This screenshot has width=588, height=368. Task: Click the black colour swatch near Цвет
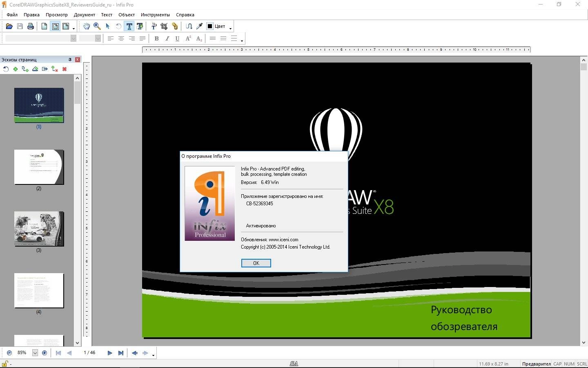tap(210, 26)
